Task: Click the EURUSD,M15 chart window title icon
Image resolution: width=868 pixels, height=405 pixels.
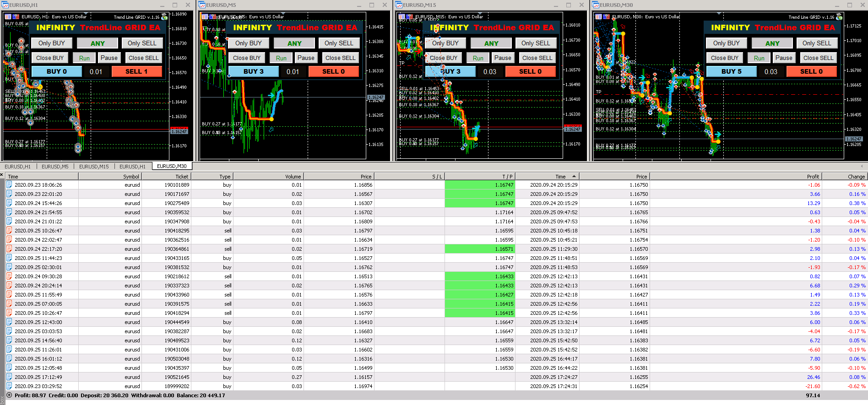Action: click(399, 5)
